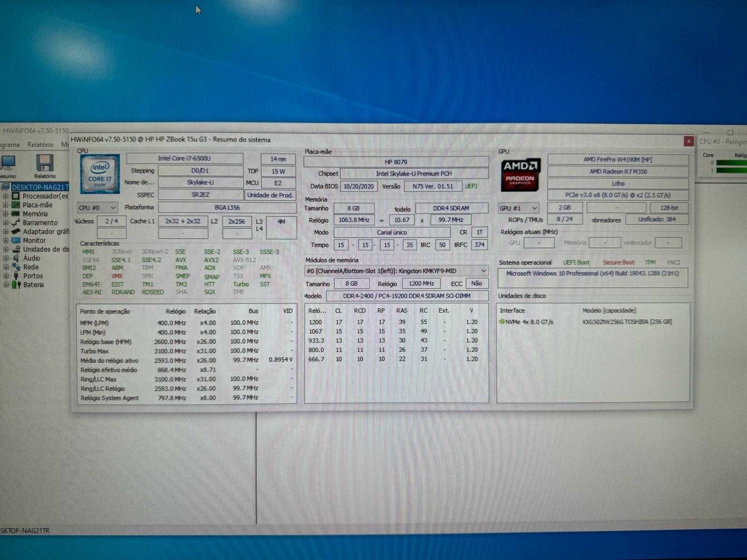Click the Unificado: 384 shaders field
The height and width of the screenshot is (560, 747).
pyautogui.click(x=657, y=219)
